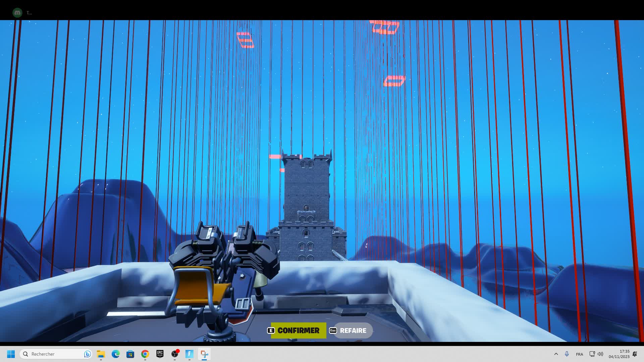Open the volume control speaker icon
The width and height of the screenshot is (644, 362).
(600, 354)
